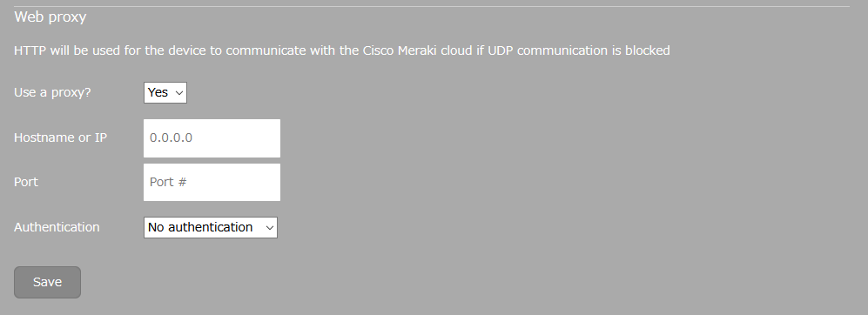
Task: Click the "Authentication" field label
Action: click(x=57, y=227)
